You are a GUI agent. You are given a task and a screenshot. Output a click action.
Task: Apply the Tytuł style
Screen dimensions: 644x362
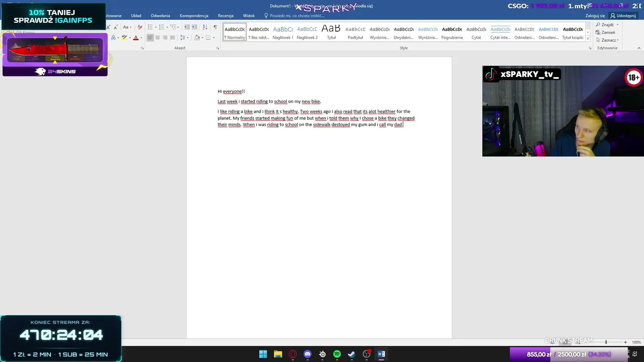331,32
